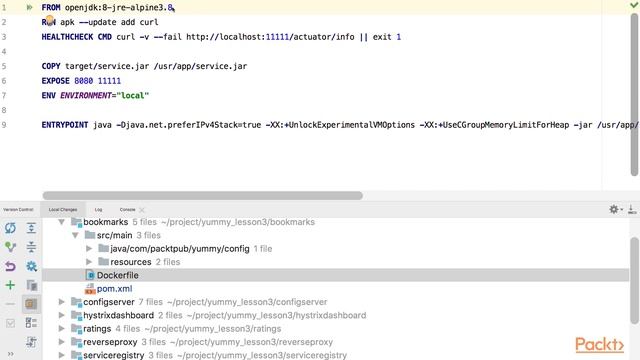
Task: Click the Version Control panel label
Action: 18,209
